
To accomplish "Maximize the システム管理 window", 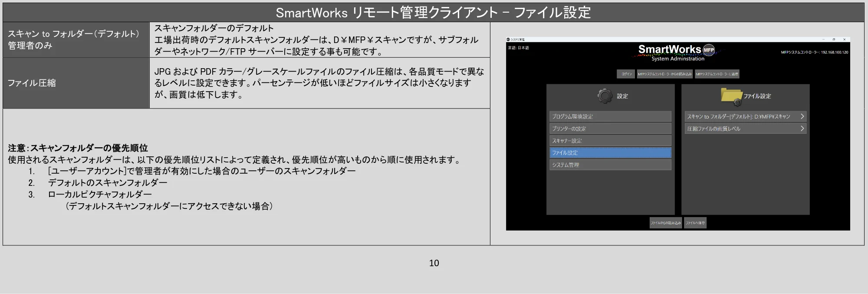I will point(834,40).
